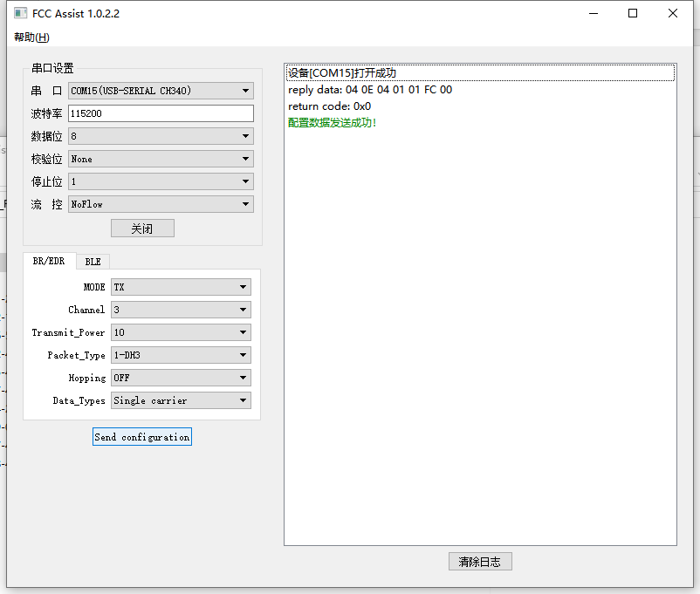Viewport: 700px width, 594px height.
Task: Expand the 串口 COM15 port dropdown
Action: [x=161, y=91]
